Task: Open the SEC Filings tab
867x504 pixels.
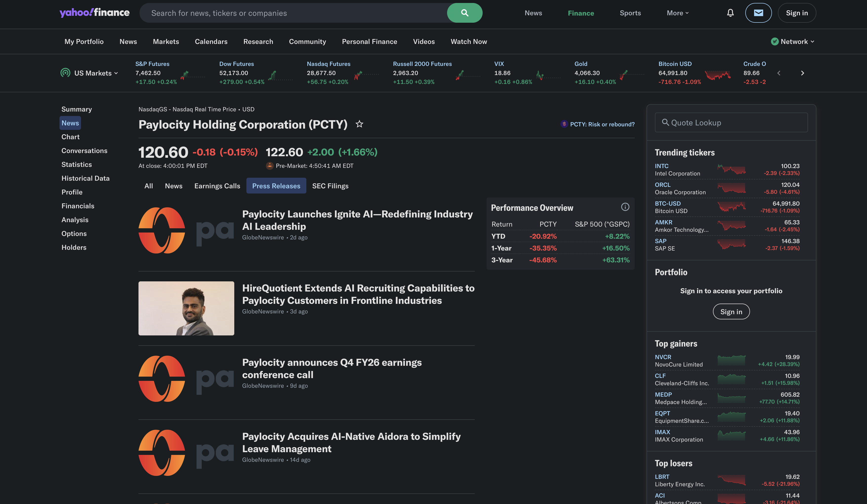Action: 330,186
